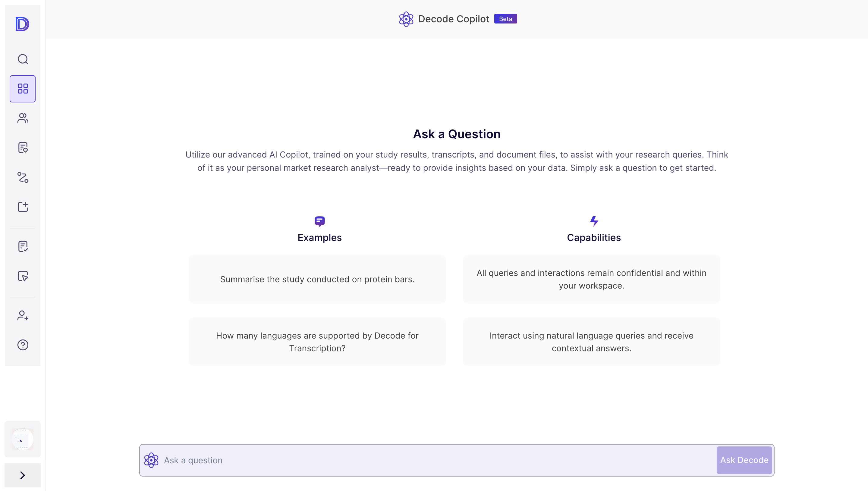This screenshot has height=491, width=868.
Task: Click the Capabilities lightning bolt icon
Action: tap(594, 221)
